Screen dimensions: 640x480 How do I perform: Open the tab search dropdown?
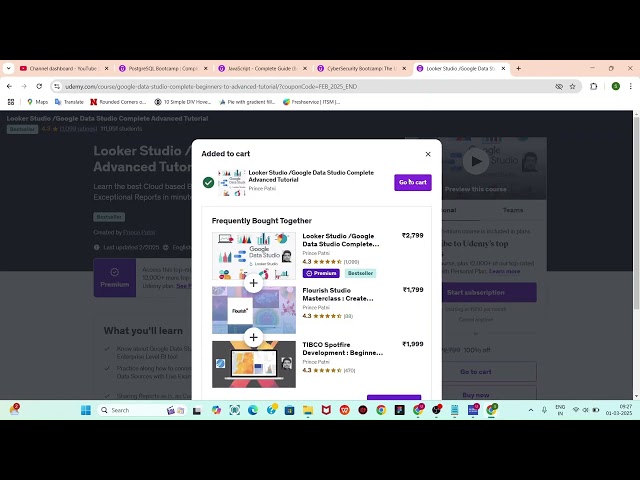coord(9,69)
